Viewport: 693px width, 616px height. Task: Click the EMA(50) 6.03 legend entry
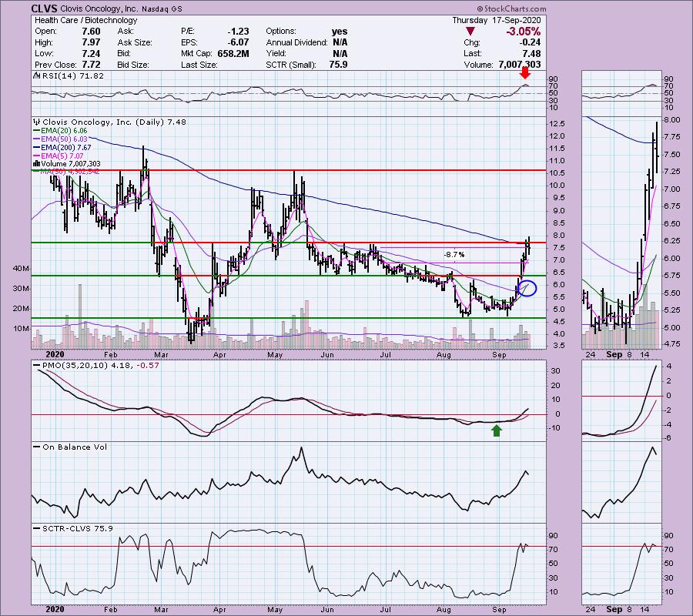tap(64, 139)
